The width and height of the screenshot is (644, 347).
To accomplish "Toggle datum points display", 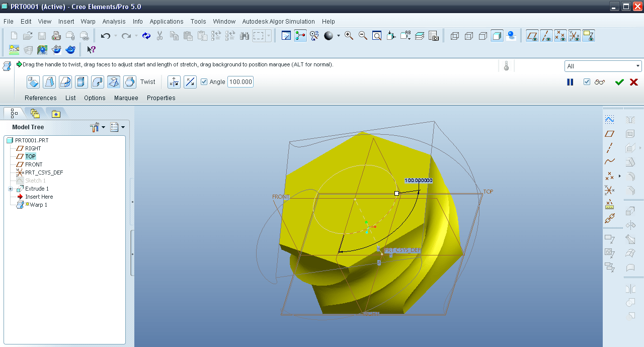I will coord(560,36).
